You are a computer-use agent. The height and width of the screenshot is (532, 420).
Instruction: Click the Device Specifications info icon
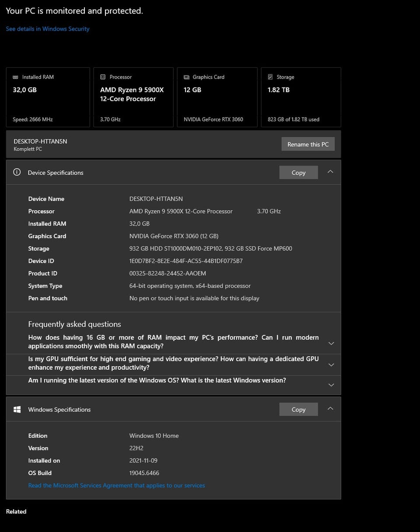pyautogui.click(x=17, y=172)
